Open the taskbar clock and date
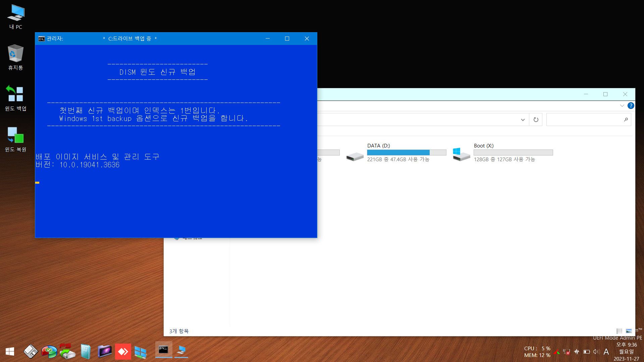 point(627,352)
